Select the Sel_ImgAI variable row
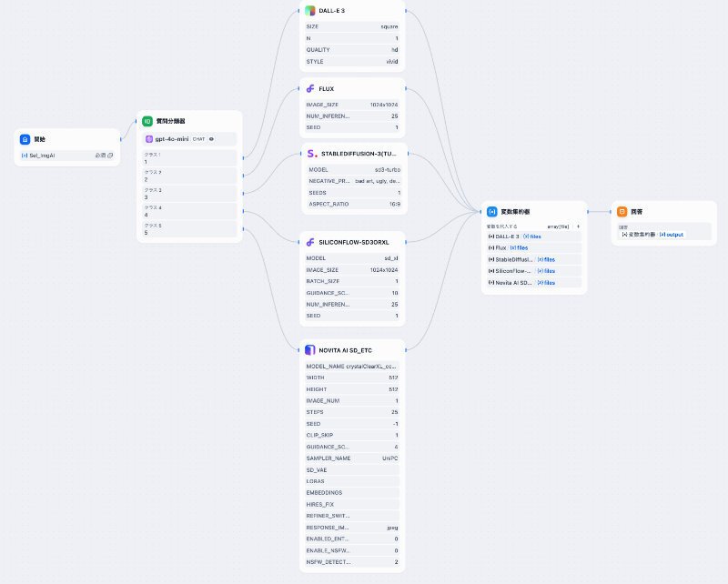The height and width of the screenshot is (584, 728). 67,156
